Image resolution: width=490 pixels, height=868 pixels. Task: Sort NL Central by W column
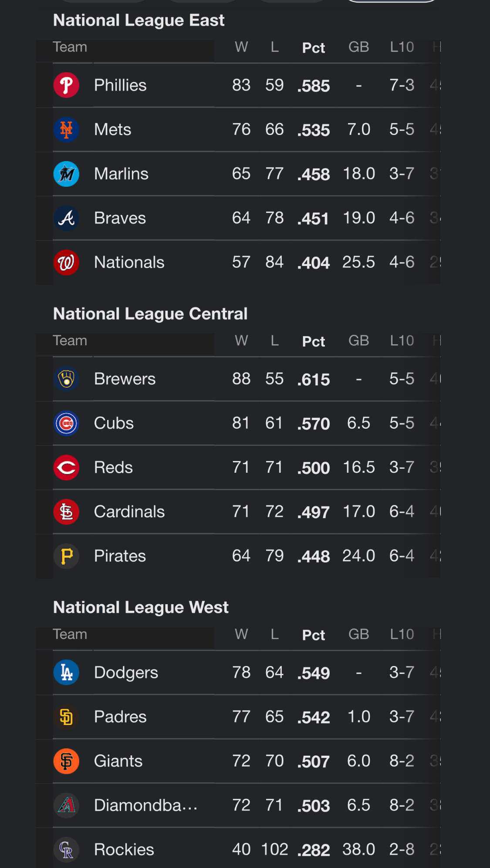241,340
